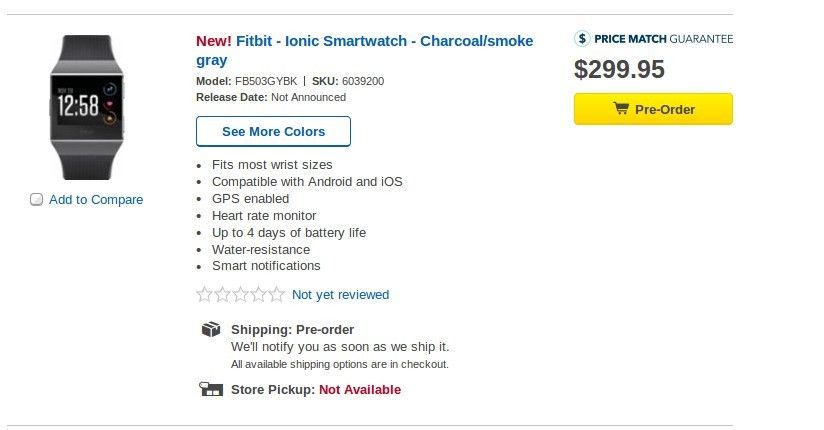The height and width of the screenshot is (430, 824).
Task: Click the $299.95 price
Action: coord(619,69)
